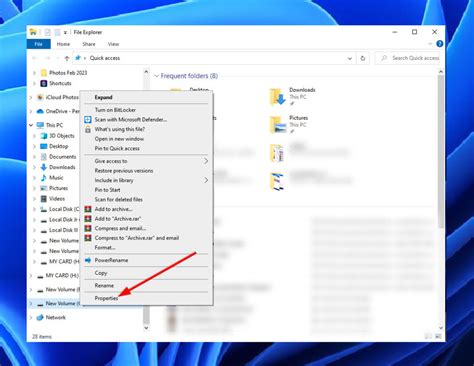Viewport: 474px width, 366px height.
Task: Open the Give access to submenu arrow
Action: [x=206, y=161]
